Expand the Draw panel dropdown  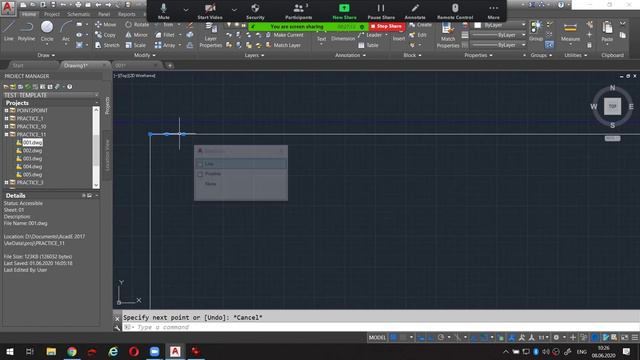point(46,55)
